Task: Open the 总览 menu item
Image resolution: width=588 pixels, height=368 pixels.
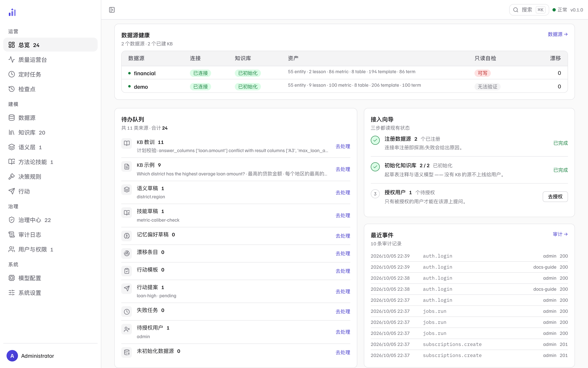Action: (x=50, y=45)
